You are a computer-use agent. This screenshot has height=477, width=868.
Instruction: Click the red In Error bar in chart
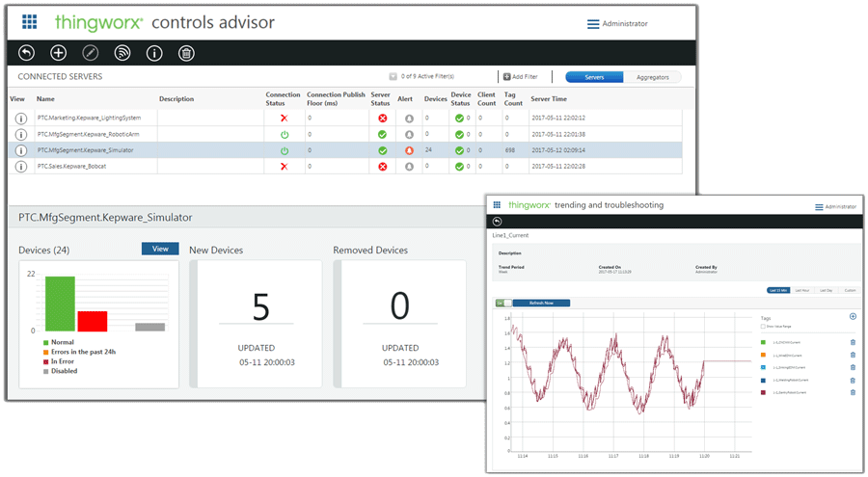[93, 321]
